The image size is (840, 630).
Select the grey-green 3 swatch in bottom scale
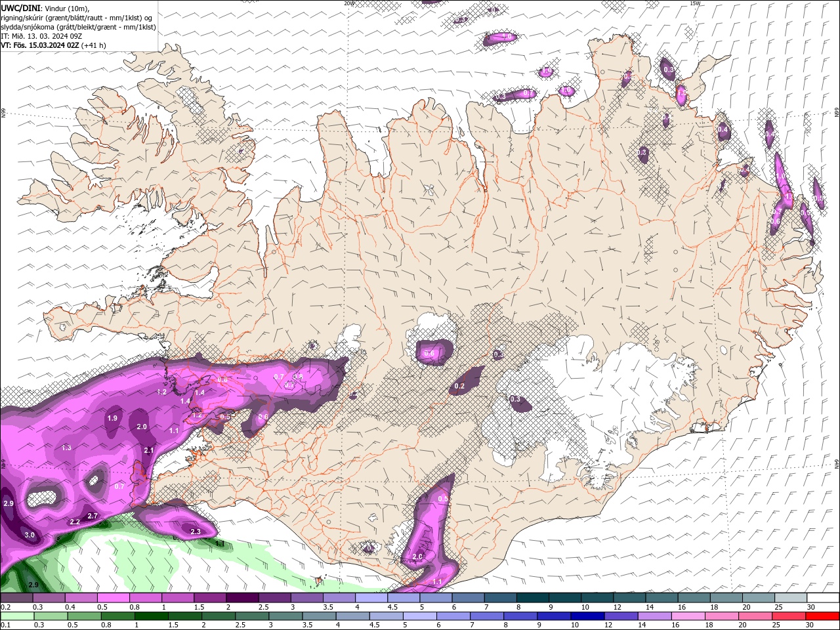[x=287, y=616]
